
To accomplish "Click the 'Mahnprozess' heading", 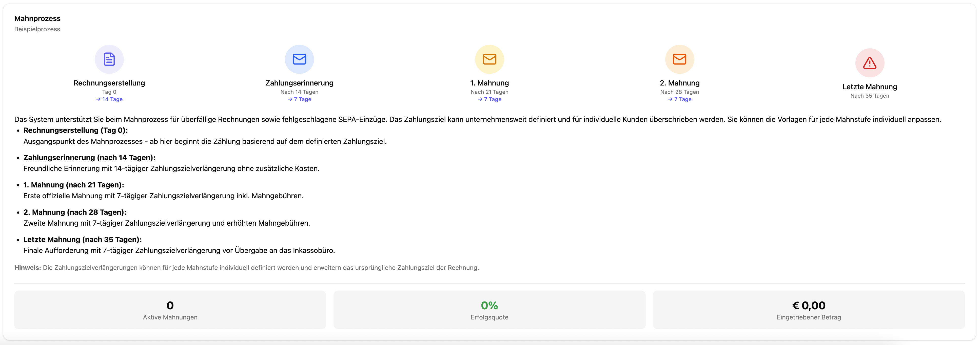I will [x=37, y=19].
